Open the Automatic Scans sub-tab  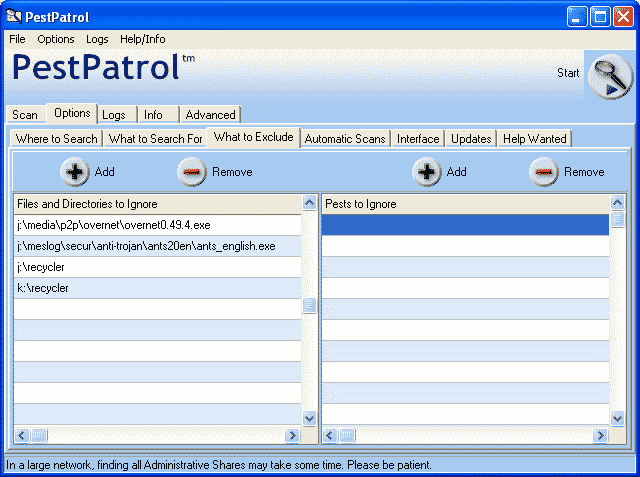(x=345, y=139)
